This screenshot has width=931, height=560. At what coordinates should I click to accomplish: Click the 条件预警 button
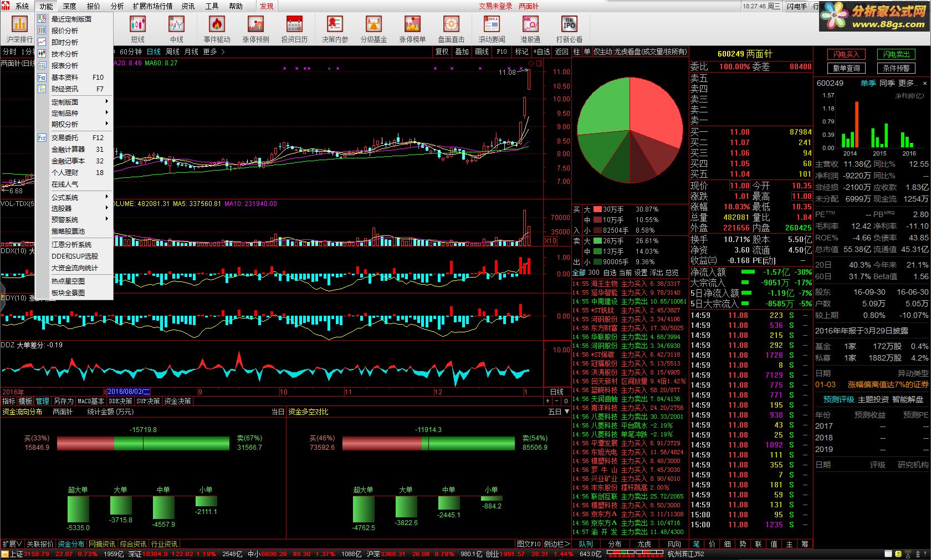coord(897,68)
